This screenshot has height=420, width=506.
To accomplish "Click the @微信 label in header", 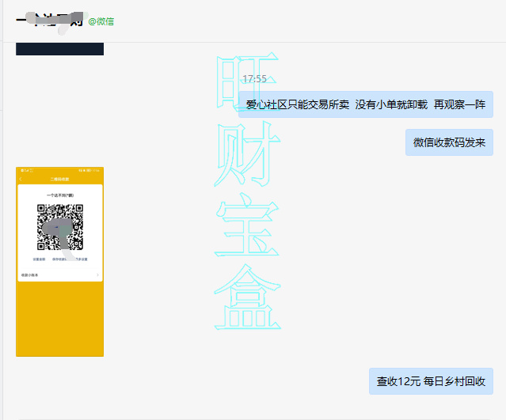I will pos(101,21).
